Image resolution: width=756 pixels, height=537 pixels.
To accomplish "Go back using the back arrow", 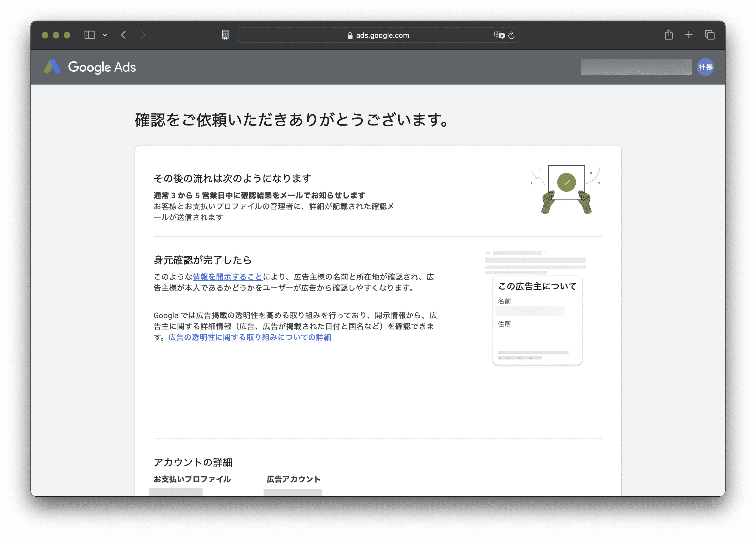I will pyautogui.click(x=124, y=35).
